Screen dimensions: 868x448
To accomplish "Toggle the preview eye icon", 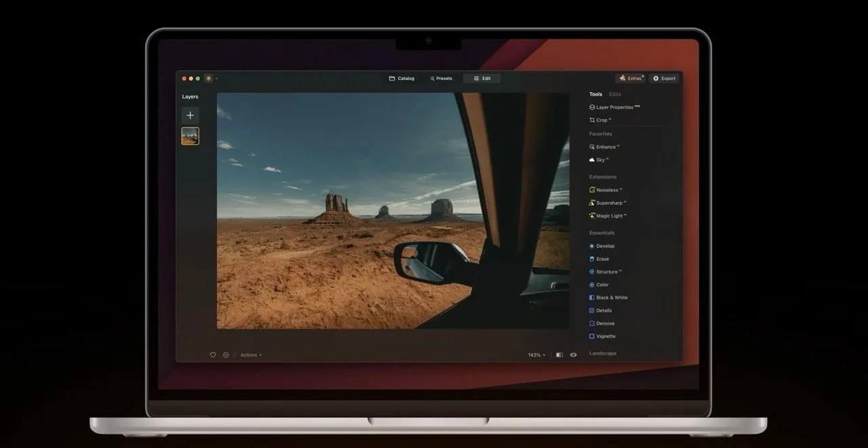I will tap(574, 355).
